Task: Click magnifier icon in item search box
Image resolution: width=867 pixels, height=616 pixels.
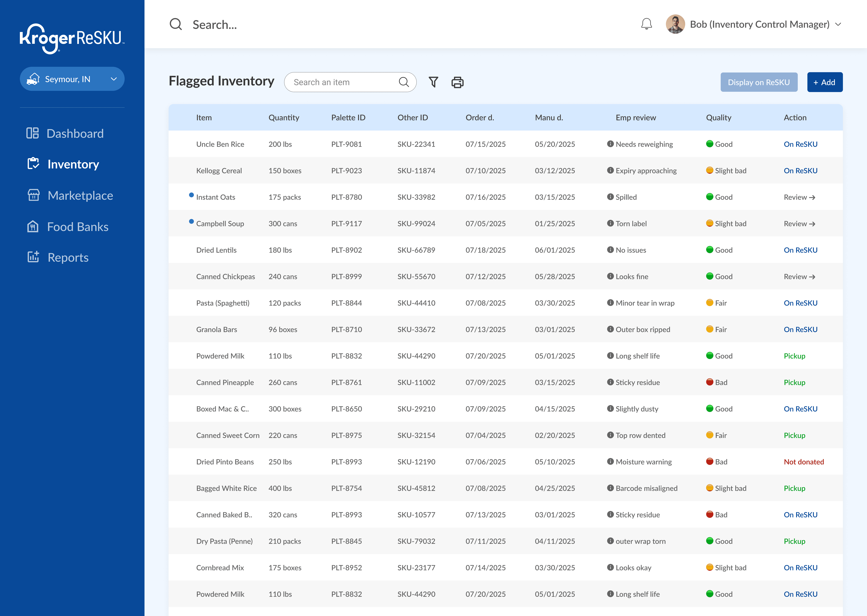Action: (x=404, y=82)
